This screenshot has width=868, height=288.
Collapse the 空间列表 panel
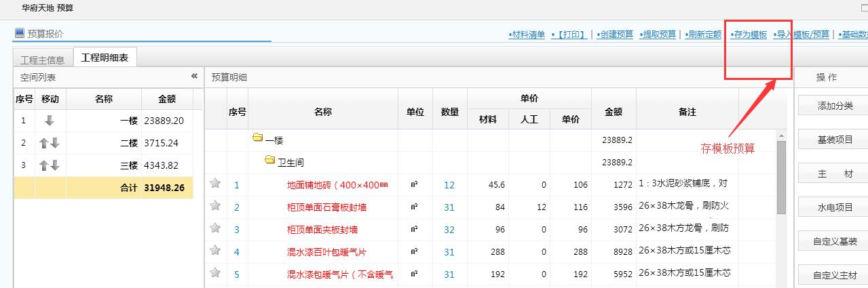[194, 77]
